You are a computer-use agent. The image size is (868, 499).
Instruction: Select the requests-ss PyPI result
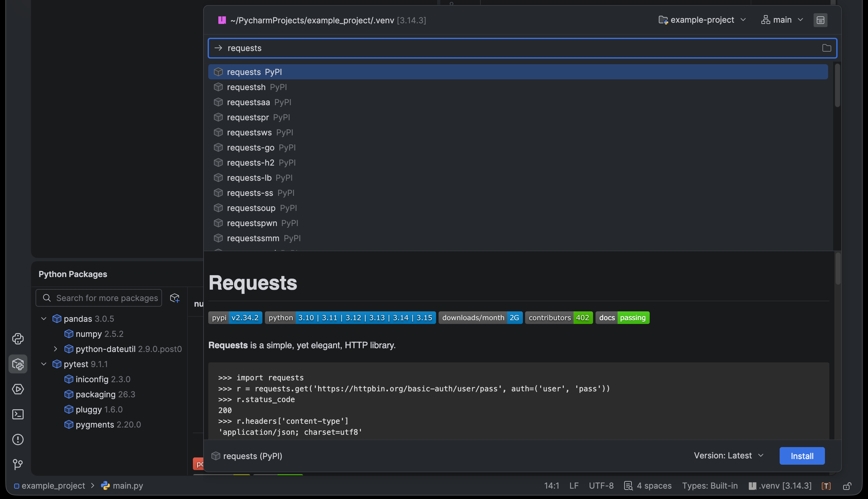click(518, 193)
